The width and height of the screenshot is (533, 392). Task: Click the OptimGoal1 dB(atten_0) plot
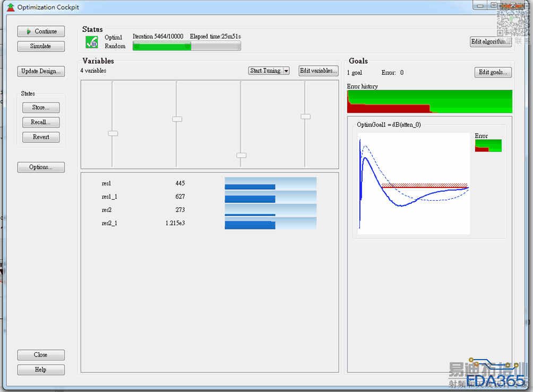tap(414, 184)
